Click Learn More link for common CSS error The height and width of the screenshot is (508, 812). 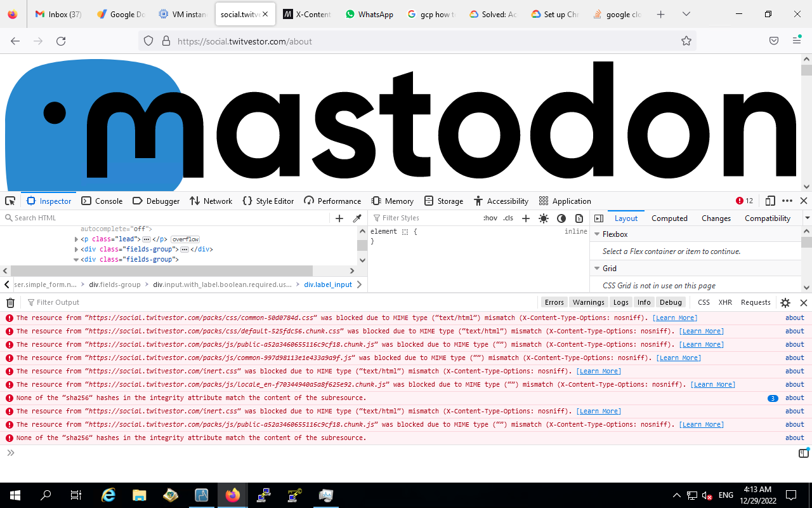point(675,318)
